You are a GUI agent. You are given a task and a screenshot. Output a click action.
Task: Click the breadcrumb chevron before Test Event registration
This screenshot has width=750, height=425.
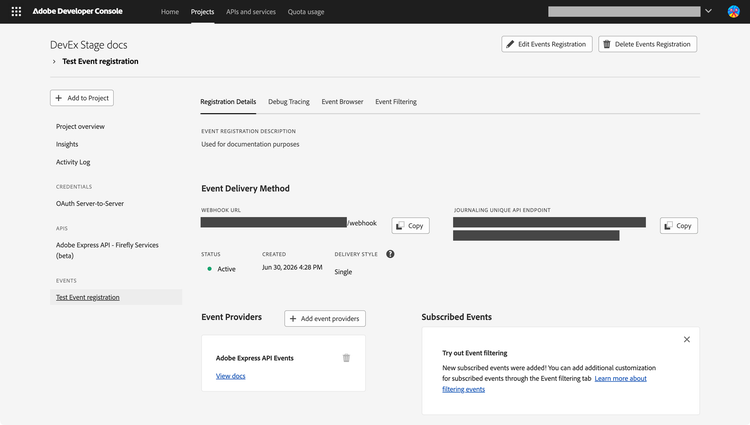(54, 61)
